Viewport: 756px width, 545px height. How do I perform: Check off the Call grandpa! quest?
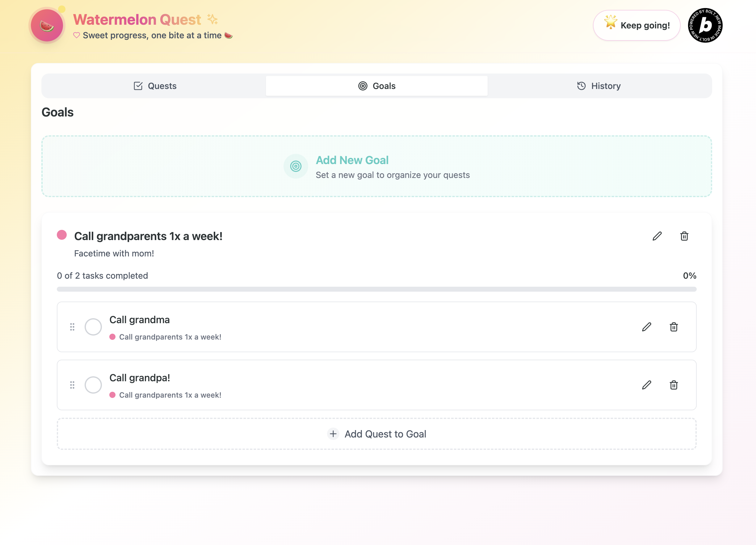tap(93, 385)
